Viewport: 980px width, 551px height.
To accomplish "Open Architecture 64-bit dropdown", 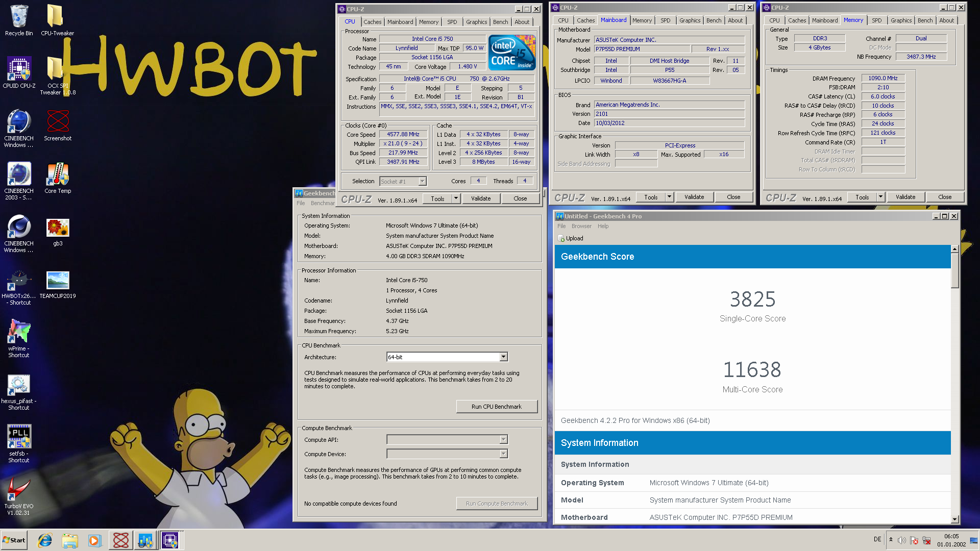I will [x=503, y=357].
